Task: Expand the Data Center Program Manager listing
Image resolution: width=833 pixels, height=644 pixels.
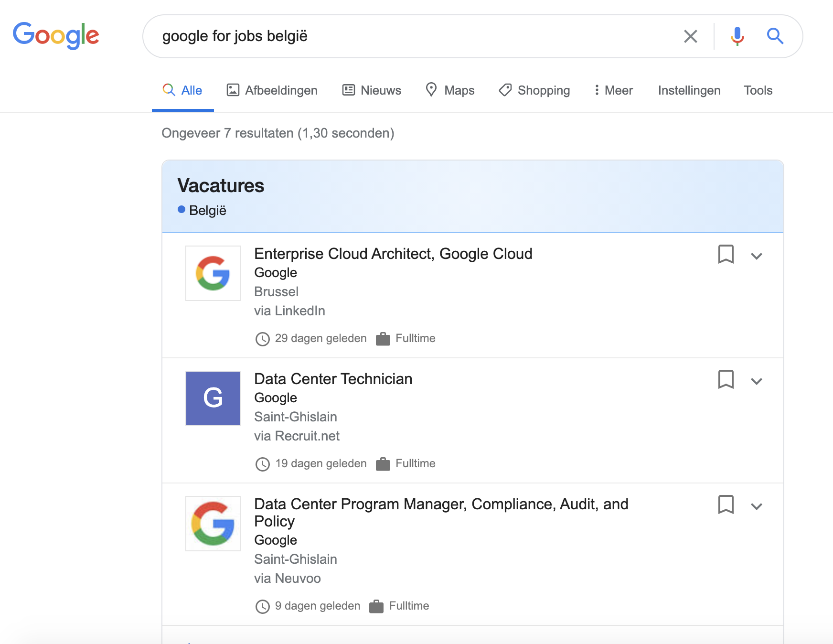Action: click(x=757, y=506)
